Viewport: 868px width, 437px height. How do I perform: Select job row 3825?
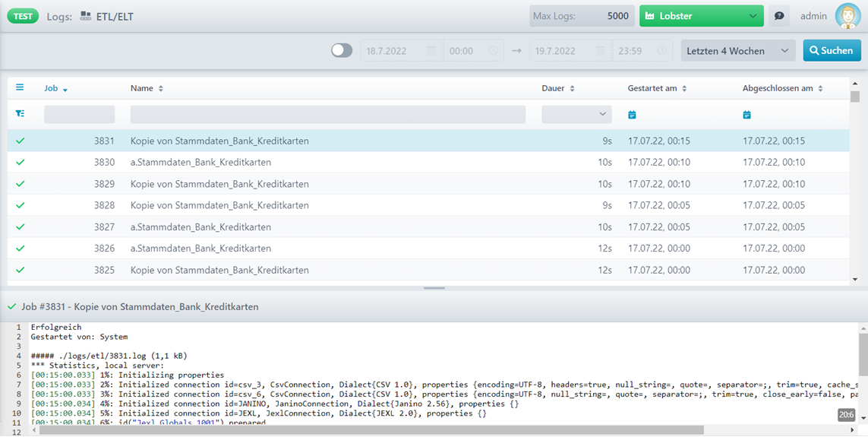tap(428, 270)
